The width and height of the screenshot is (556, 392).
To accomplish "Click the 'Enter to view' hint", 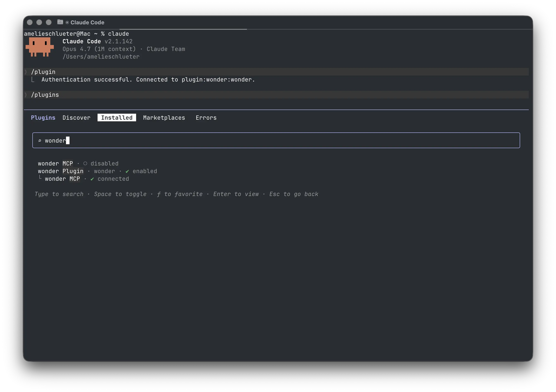I will 236,194.
